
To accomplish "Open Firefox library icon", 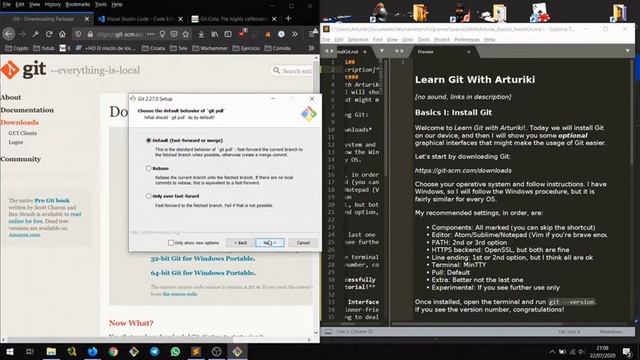I will click(214, 34).
